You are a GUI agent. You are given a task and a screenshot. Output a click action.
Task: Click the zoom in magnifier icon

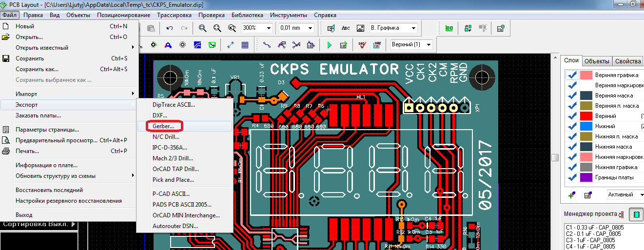(202, 28)
